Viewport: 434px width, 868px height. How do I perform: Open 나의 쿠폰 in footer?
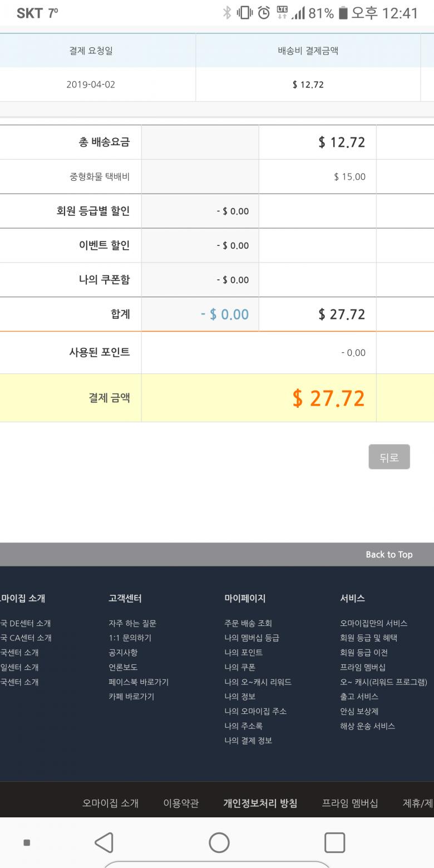point(240,667)
